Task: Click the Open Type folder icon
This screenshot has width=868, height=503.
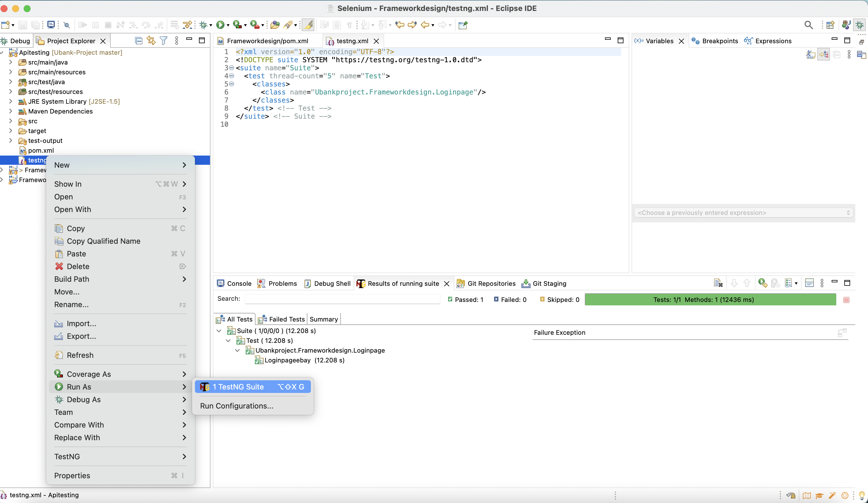Action: (x=275, y=25)
